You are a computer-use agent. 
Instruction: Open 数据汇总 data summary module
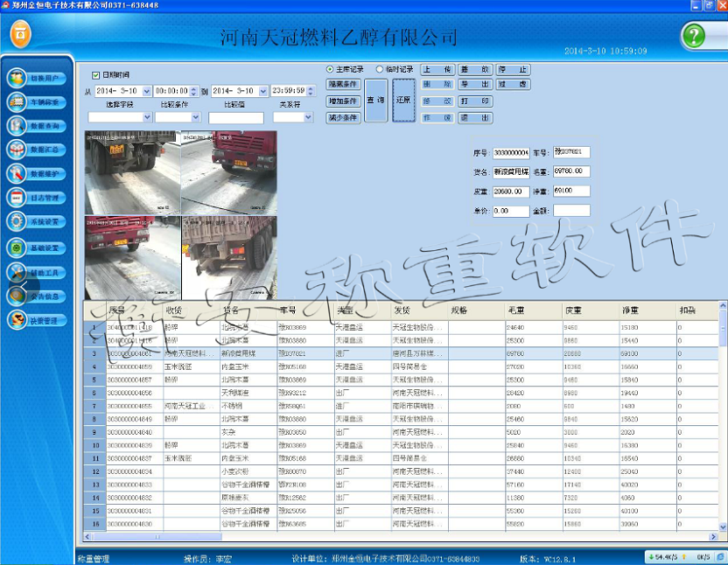click(36, 150)
